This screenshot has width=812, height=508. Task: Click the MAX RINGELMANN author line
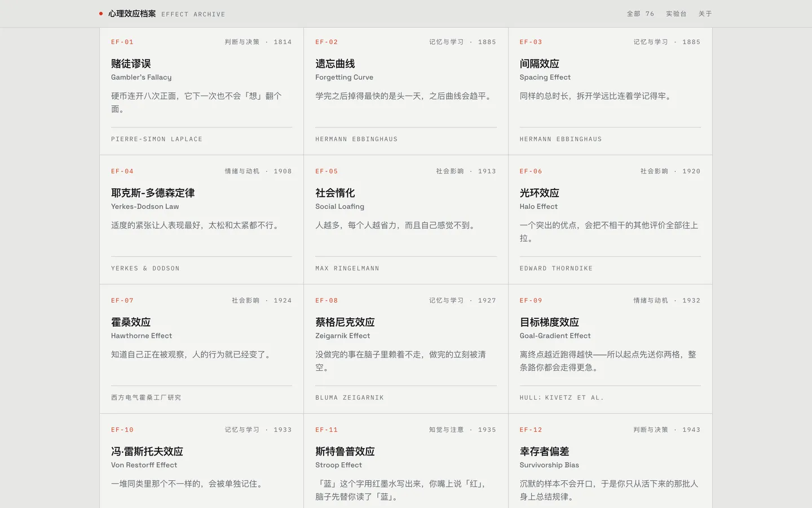tap(347, 268)
